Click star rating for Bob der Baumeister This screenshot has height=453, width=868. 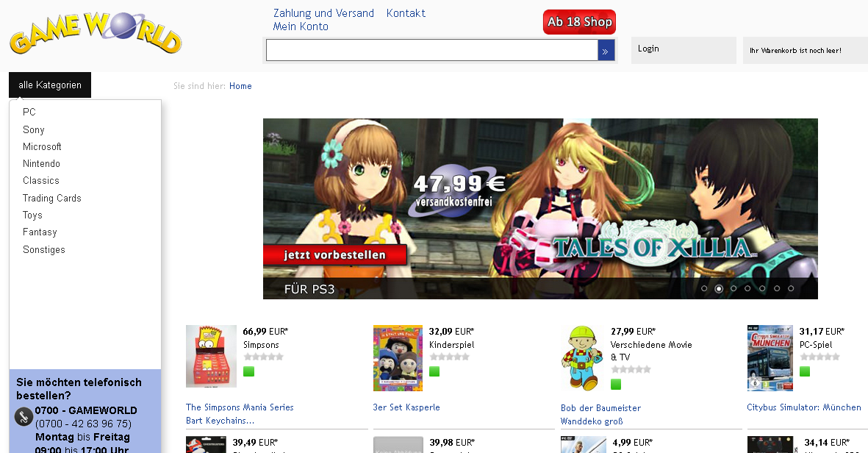pos(631,369)
